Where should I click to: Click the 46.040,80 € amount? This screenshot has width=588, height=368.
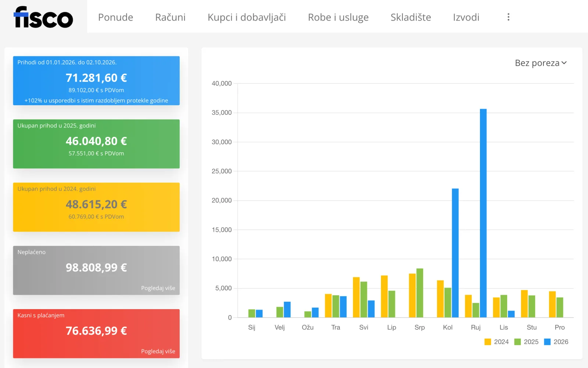pos(96,141)
